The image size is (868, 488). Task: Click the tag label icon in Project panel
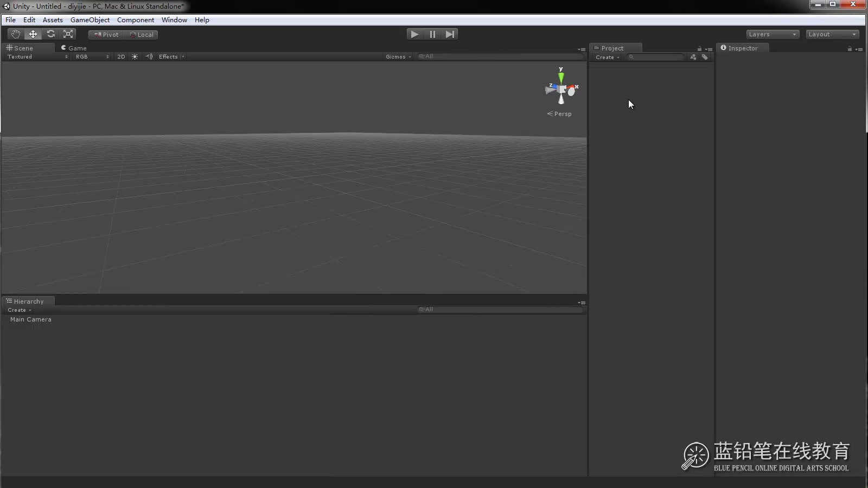(x=705, y=57)
